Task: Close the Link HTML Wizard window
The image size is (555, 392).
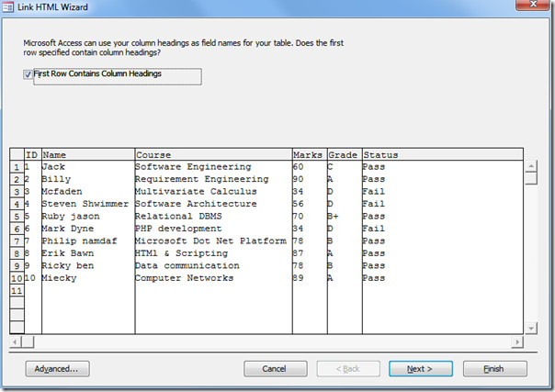Action: point(533,5)
